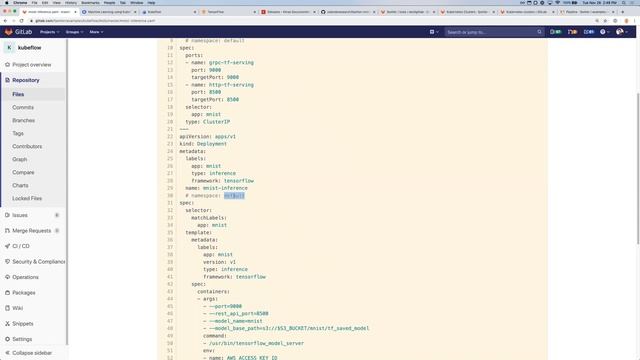Open the History menu in menu bar
Screen dimensions: 640x360
71,2
